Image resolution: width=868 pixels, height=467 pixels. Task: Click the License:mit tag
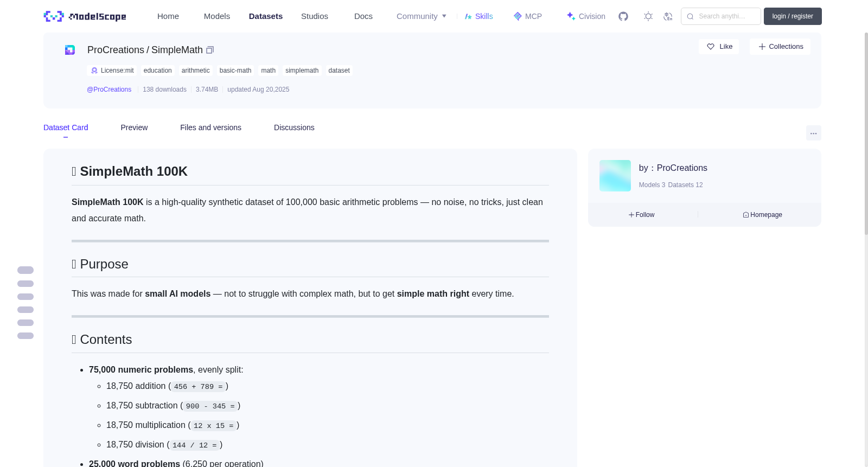112,71
